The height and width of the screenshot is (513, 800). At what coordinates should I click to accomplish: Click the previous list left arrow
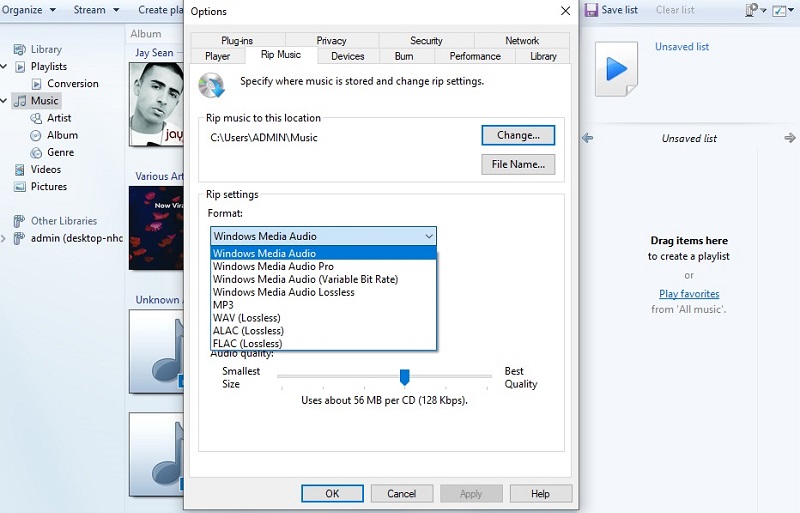coord(588,138)
